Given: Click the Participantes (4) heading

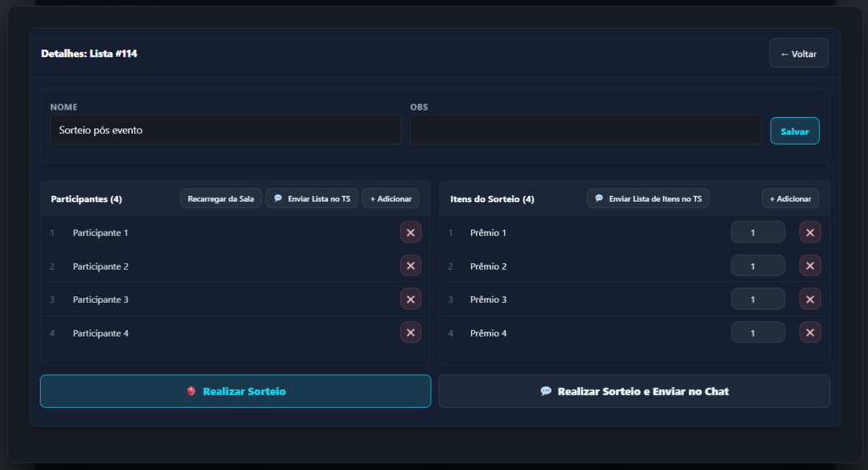Looking at the screenshot, I should pos(86,199).
